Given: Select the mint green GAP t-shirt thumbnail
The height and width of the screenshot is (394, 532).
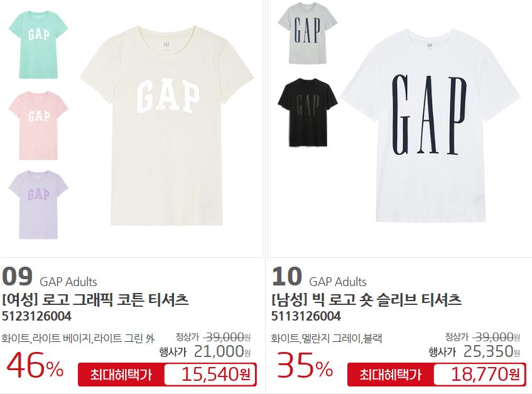Looking at the screenshot, I should click(38, 45).
